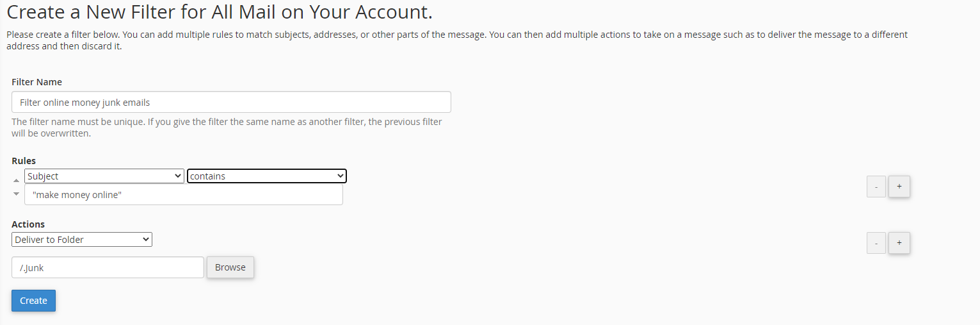Remove the action with the minus button
Image resolution: width=980 pixels, height=325 pixels.
(x=876, y=243)
